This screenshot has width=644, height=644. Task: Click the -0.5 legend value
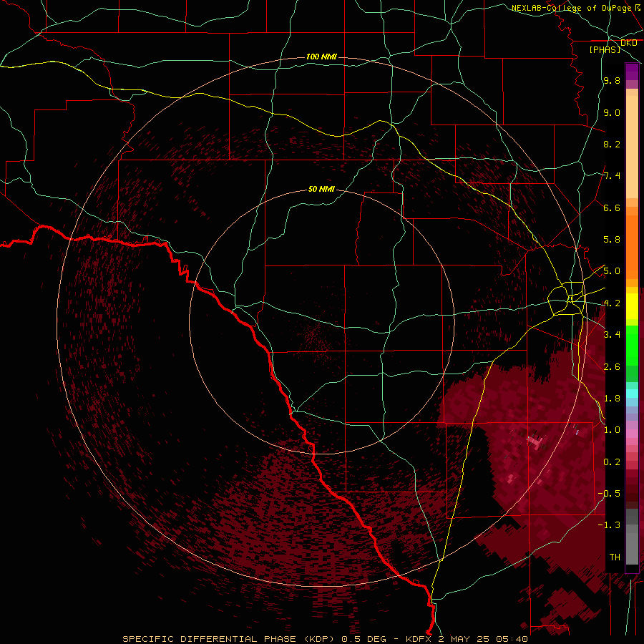coord(609,494)
